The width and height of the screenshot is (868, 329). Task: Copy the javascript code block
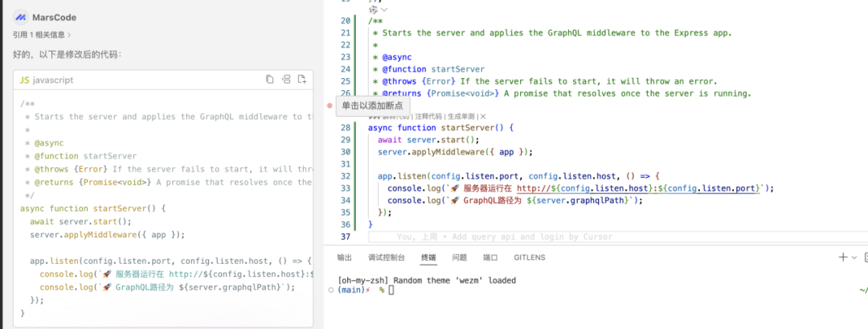(269, 80)
